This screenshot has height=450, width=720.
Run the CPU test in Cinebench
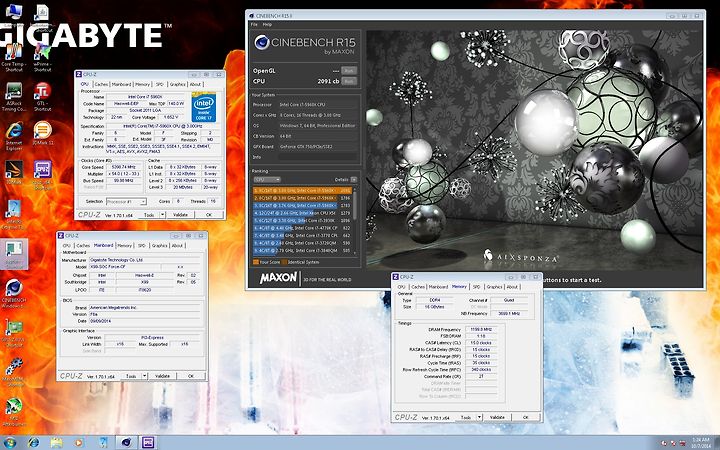(x=349, y=81)
